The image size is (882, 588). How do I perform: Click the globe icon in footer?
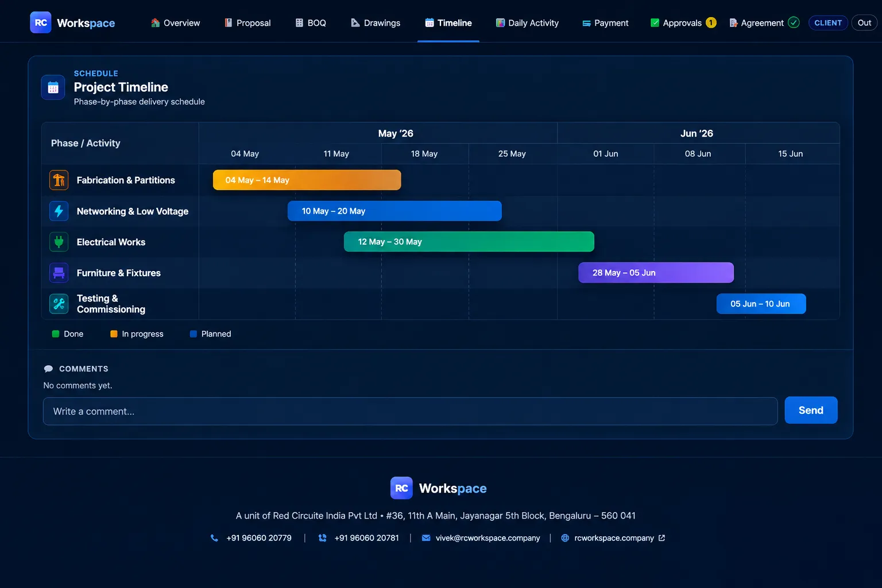[x=565, y=538]
